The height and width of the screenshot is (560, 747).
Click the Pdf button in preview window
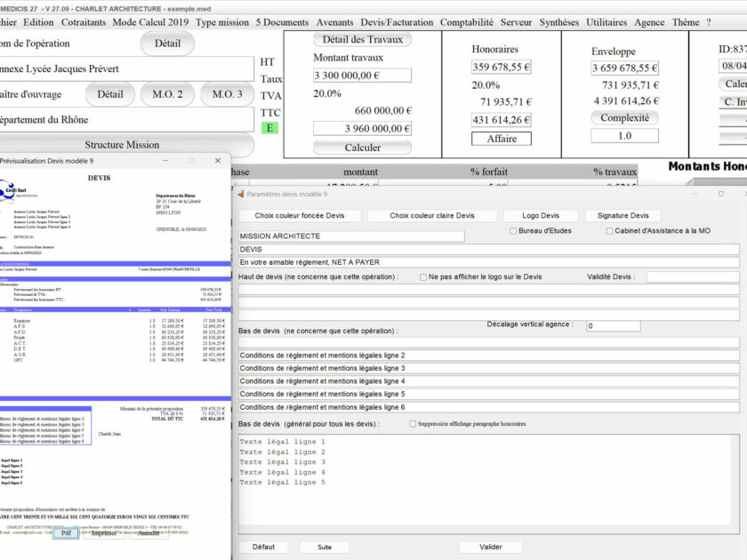[x=66, y=533]
